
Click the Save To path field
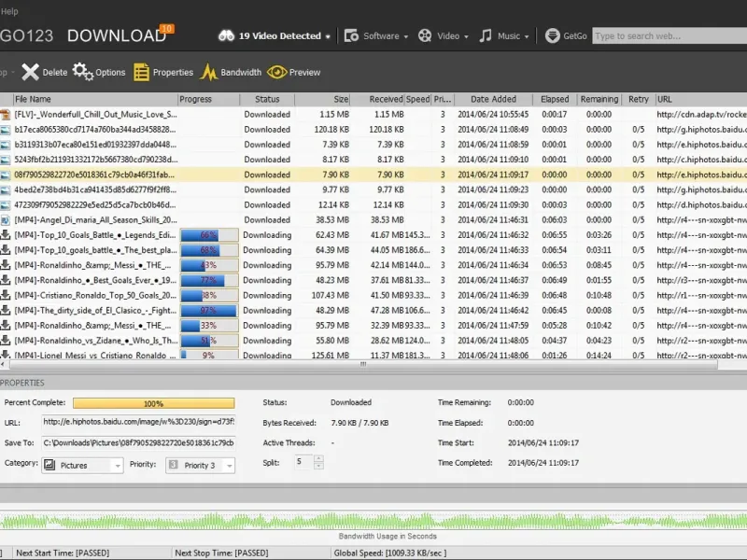[138, 442]
